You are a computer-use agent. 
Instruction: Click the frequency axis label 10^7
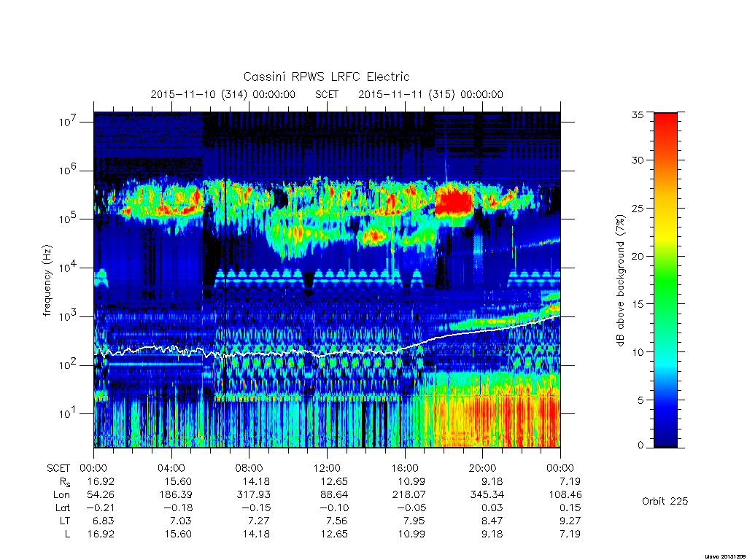(x=67, y=122)
